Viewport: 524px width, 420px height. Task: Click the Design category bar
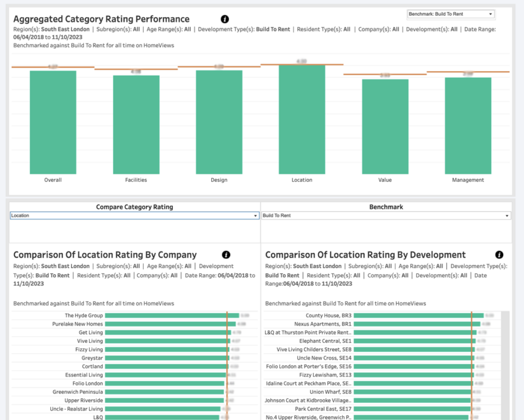[219, 123]
